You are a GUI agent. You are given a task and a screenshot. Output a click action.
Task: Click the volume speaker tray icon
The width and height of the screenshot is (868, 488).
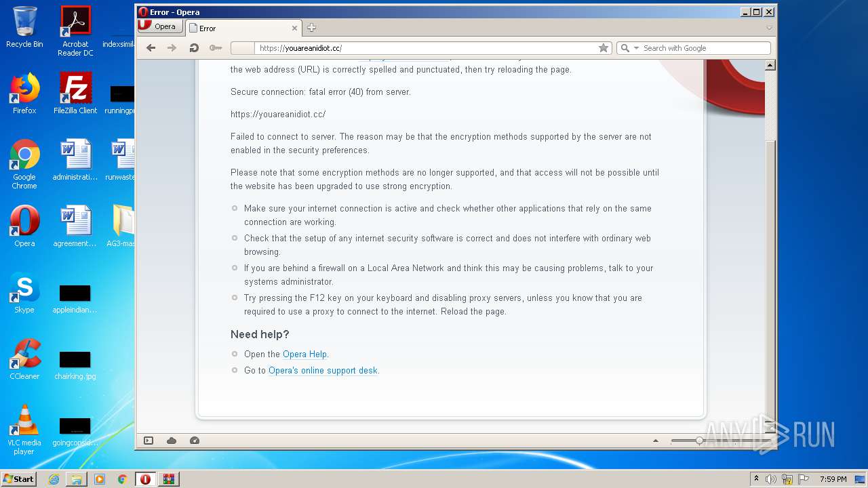pyautogui.click(x=771, y=479)
